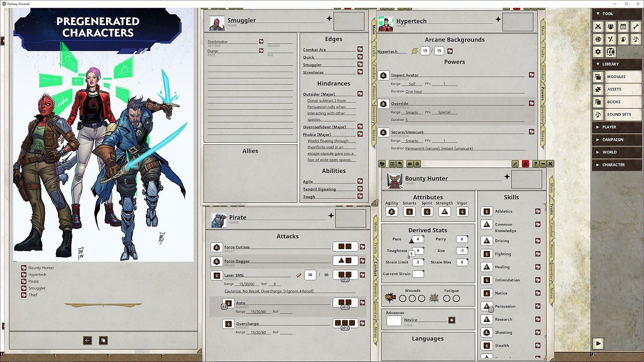Open the options gear icon
The width and height of the screenshot is (644, 362).
pos(598,52)
